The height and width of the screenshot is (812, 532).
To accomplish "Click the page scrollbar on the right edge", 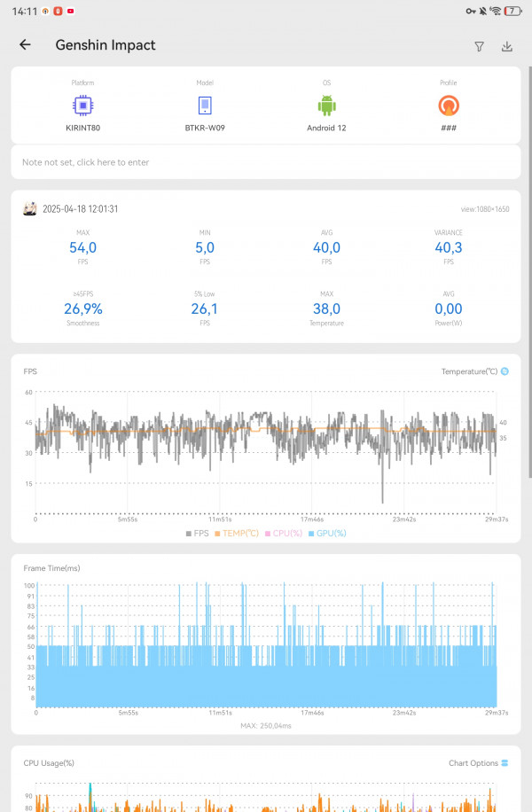I will pyautogui.click(x=529, y=272).
